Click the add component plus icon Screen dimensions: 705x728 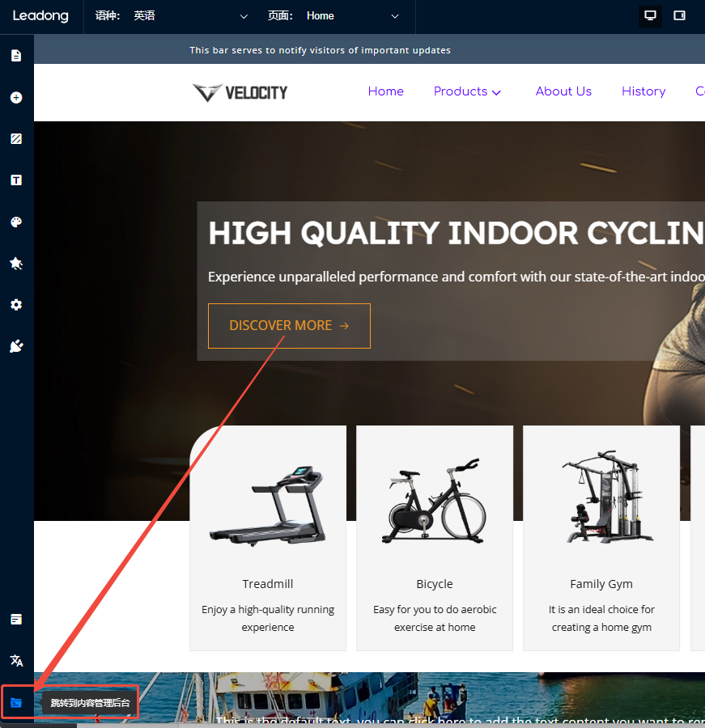tap(16, 98)
